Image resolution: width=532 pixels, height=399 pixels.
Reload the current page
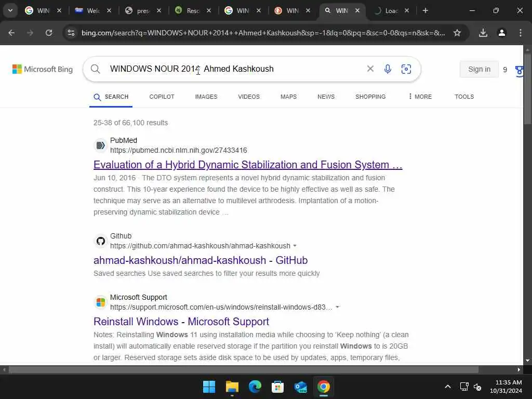coord(49,33)
